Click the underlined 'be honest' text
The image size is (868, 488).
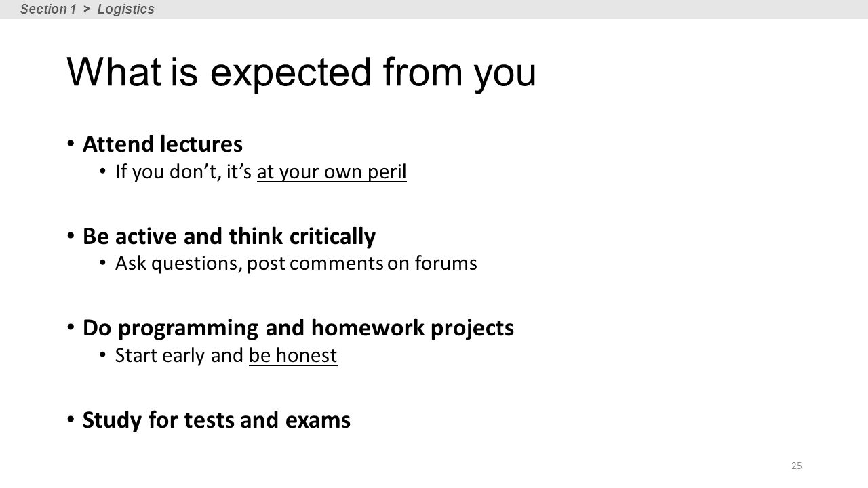coord(293,355)
